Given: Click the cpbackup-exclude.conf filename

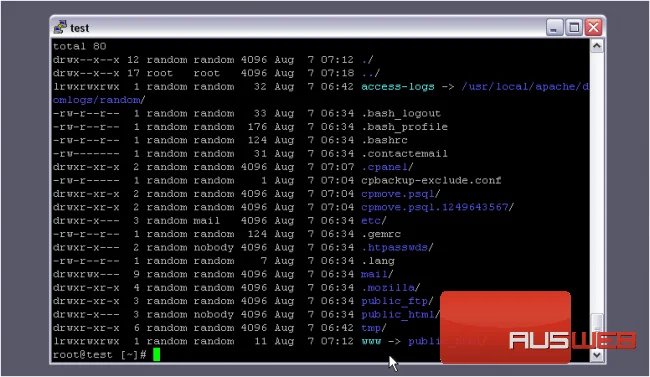Looking at the screenshot, I should pyautogui.click(x=431, y=180).
